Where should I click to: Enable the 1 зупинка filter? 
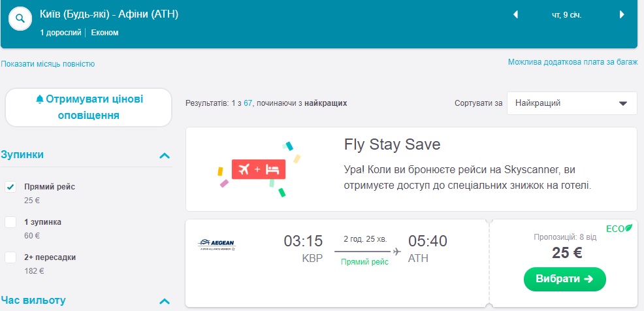[x=10, y=222]
